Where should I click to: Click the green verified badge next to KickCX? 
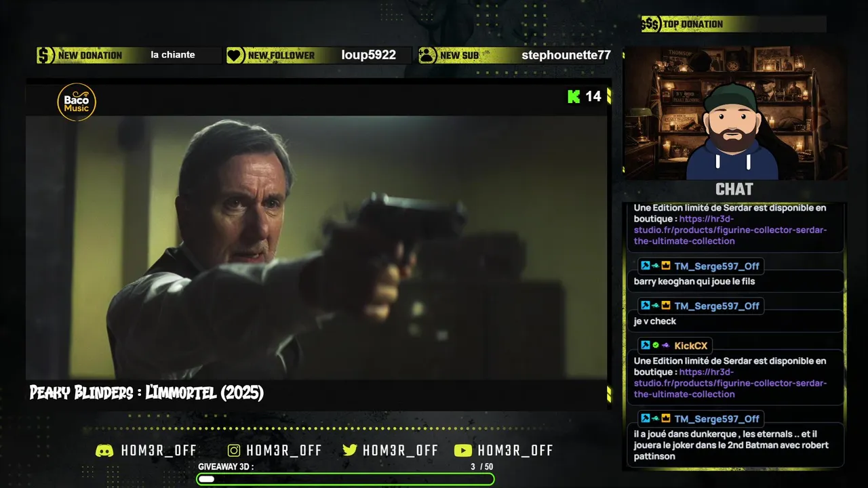coord(655,345)
